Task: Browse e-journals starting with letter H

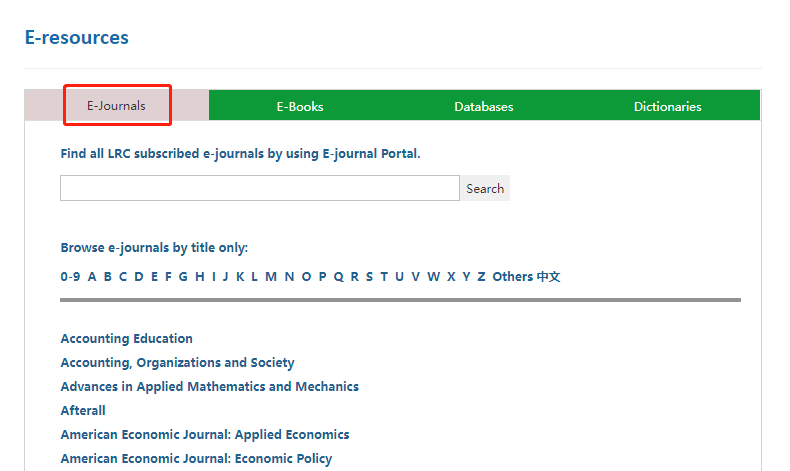Action: click(x=200, y=277)
